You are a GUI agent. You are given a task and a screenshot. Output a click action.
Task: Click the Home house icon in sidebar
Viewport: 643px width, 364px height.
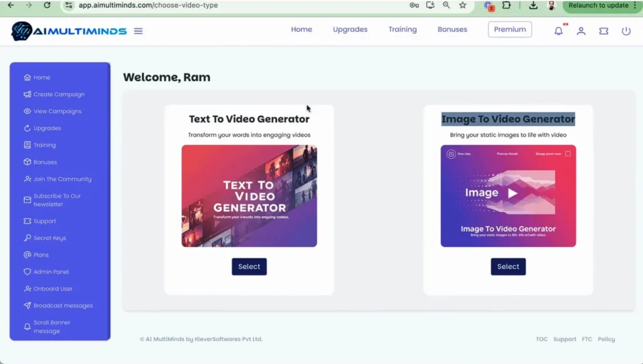27,77
